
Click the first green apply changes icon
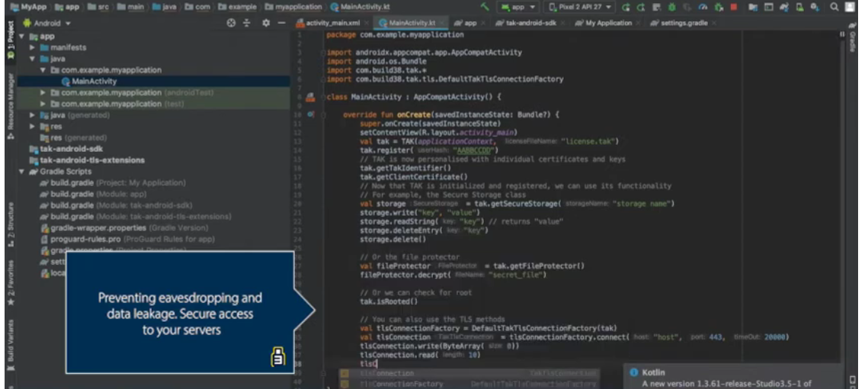(626, 7)
